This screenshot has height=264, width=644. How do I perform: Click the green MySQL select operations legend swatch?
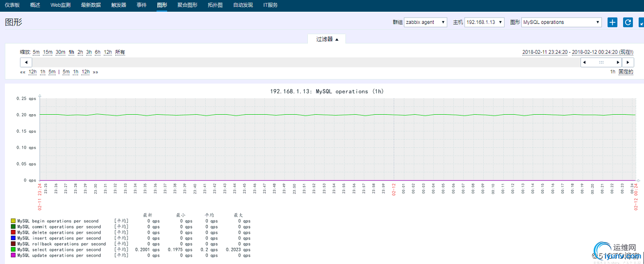tap(13, 250)
